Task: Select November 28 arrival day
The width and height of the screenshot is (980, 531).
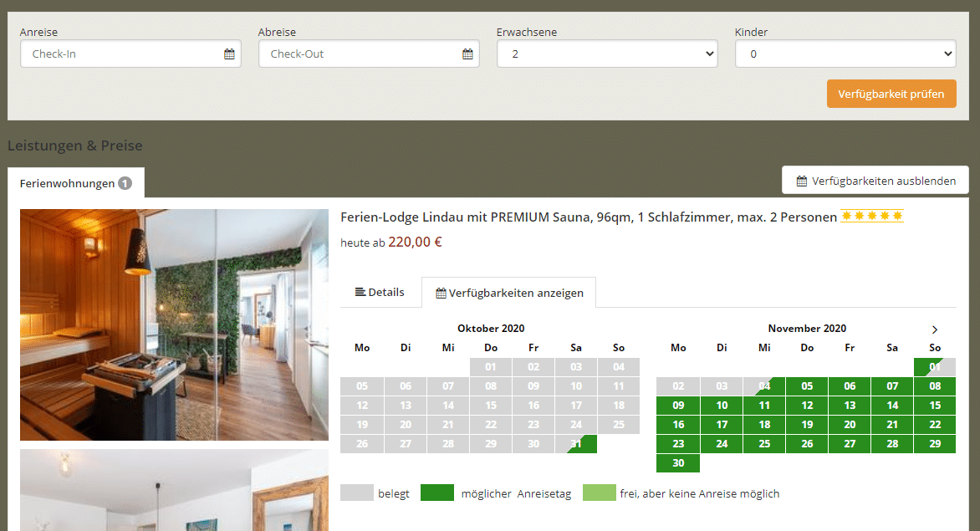Action: 892,444
